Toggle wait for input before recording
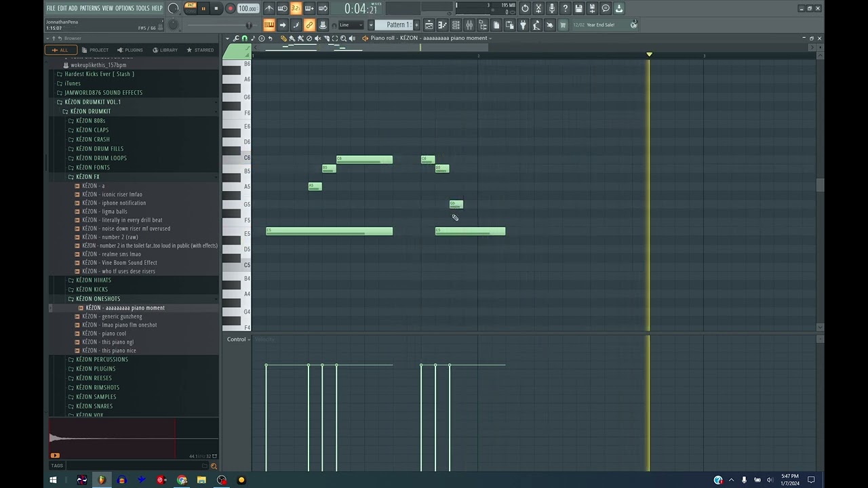868x488 pixels. (283, 8)
